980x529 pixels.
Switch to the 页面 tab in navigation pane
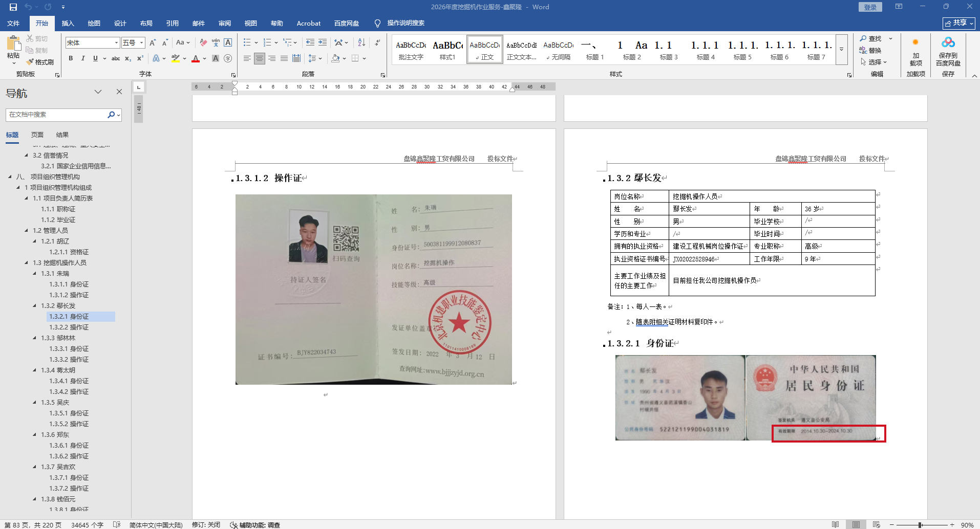tap(37, 135)
